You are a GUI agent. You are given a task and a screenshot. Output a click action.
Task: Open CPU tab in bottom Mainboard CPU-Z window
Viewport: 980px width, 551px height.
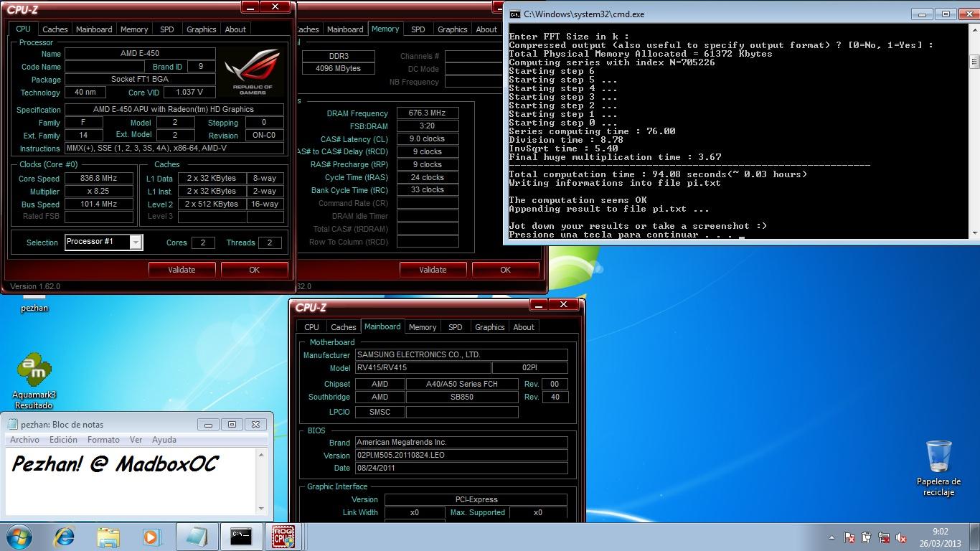[x=311, y=327]
